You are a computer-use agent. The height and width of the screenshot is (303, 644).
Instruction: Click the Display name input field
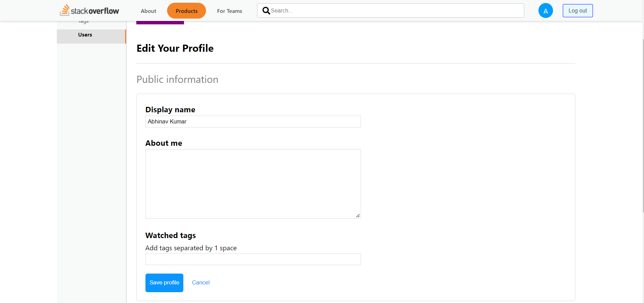point(253,122)
